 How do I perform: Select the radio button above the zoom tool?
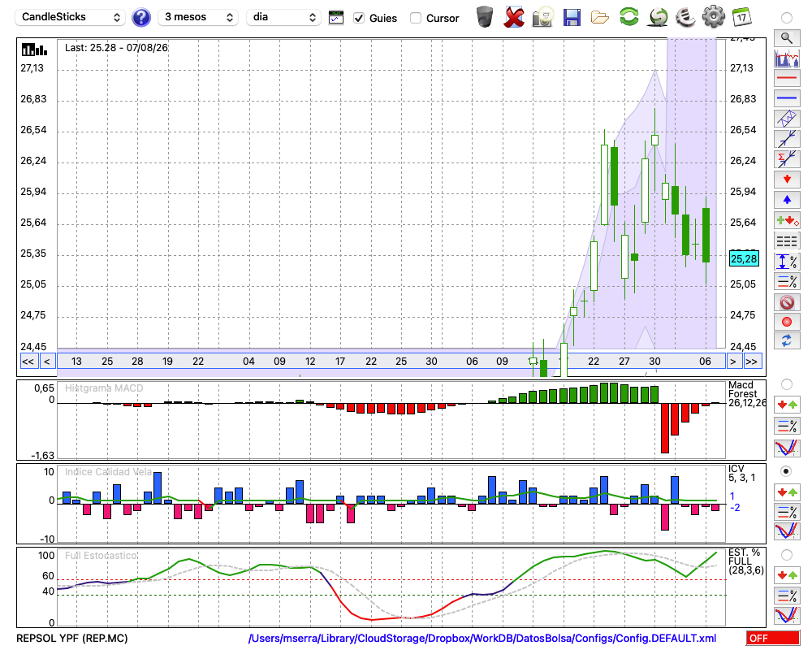[787, 18]
